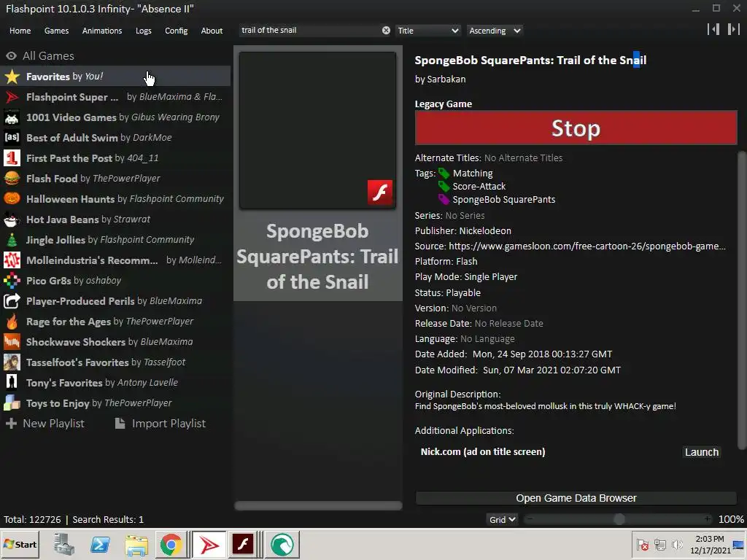This screenshot has height=560, width=747.
Task: Click the Matching tag label
Action: pyautogui.click(x=473, y=174)
